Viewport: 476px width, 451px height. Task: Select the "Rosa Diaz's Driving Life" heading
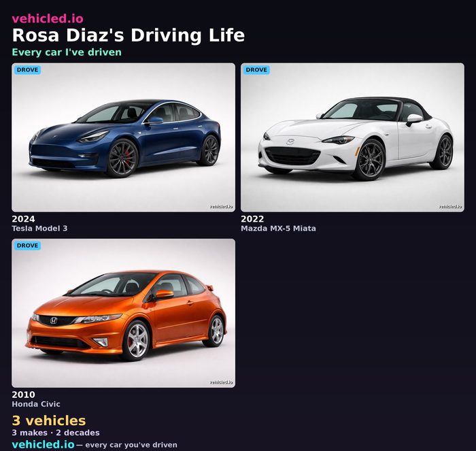[128, 35]
